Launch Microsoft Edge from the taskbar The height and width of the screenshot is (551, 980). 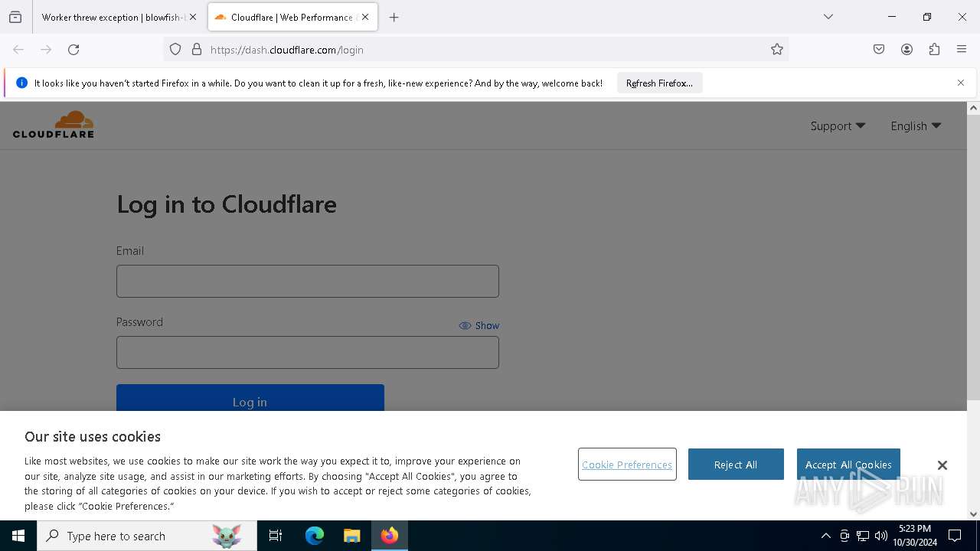[x=315, y=536]
